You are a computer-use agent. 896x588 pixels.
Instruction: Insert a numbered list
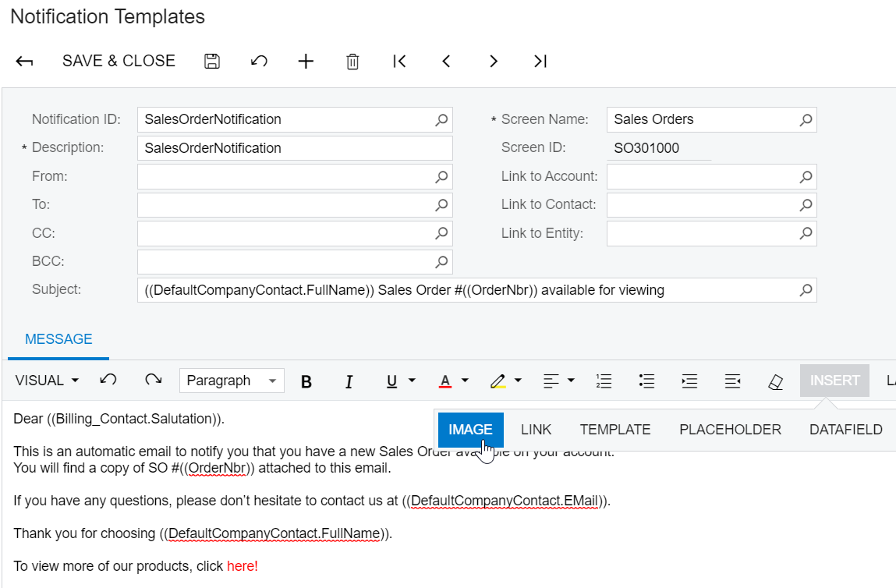click(x=604, y=381)
